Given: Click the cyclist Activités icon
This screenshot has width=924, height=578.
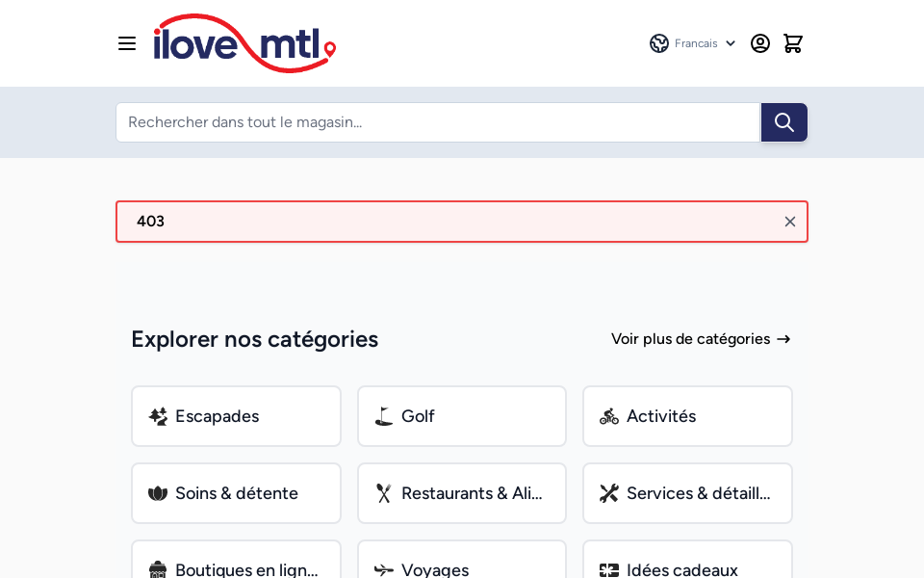Looking at the screenshot, I should [x=609, y=416].
